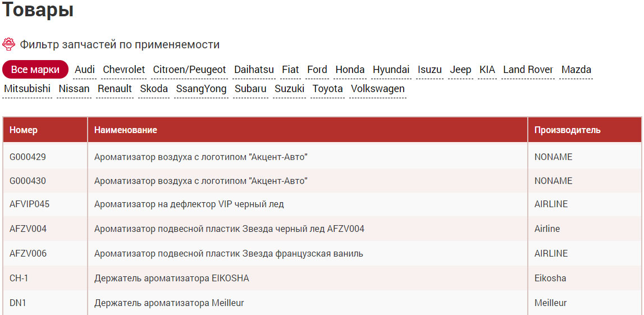Select the Toyota filter link
644x315 pixels.
(x=328, y=89)
